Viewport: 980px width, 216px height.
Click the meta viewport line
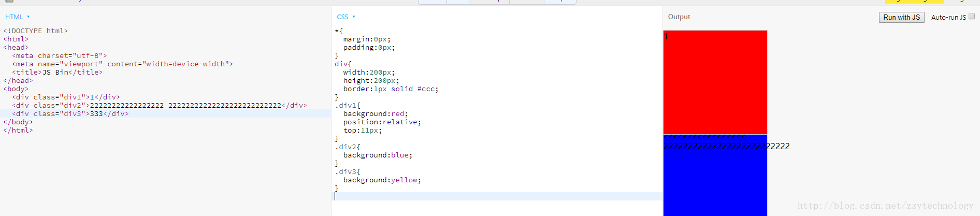[x=123, y=64]
